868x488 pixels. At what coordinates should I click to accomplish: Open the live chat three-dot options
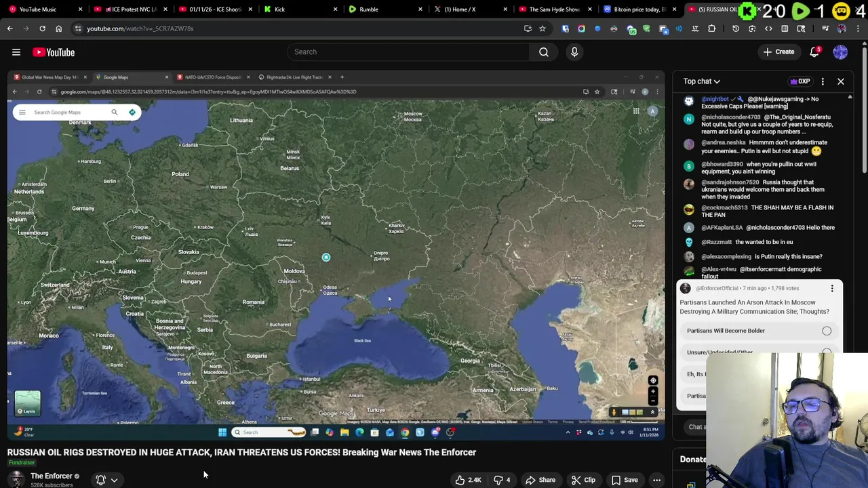pyautogui.click(x=823, y=81)
